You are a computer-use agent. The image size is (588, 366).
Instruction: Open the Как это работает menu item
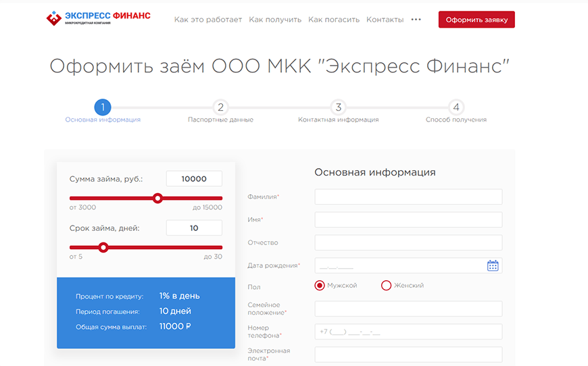[207, 20]
